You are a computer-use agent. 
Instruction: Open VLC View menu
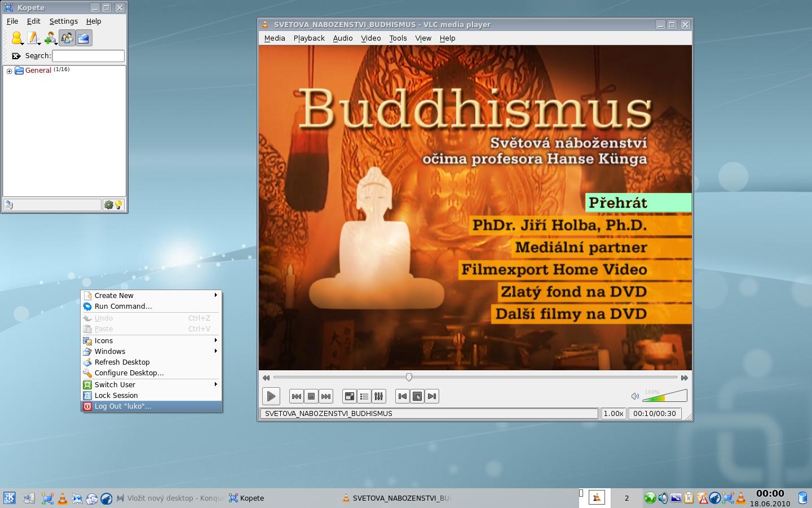pos(423,38)
